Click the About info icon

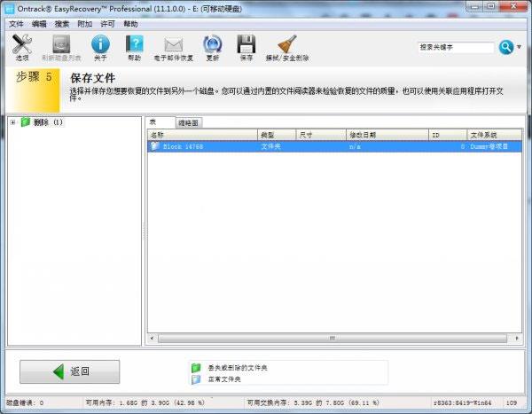point(100,44)
